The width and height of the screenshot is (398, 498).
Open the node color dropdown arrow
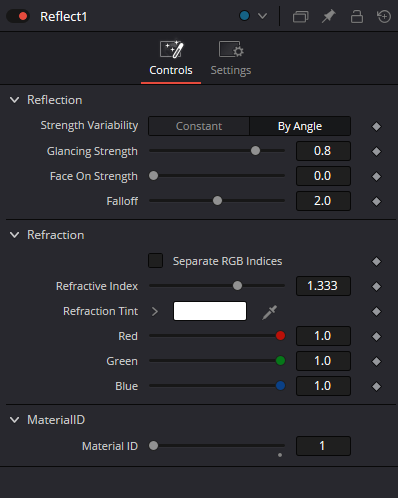click(x=263, y=16)
